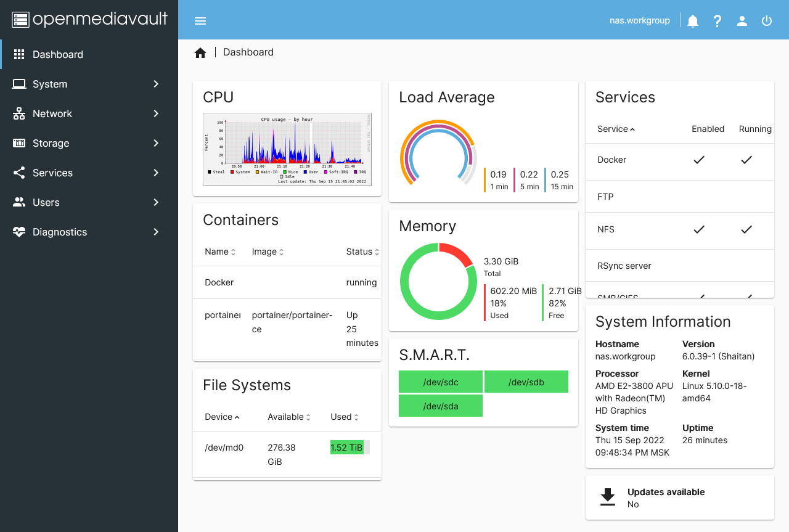Viewport: 789px width, 532px height.
Task: Open the help question mark icon
Action: click(717, 21)
